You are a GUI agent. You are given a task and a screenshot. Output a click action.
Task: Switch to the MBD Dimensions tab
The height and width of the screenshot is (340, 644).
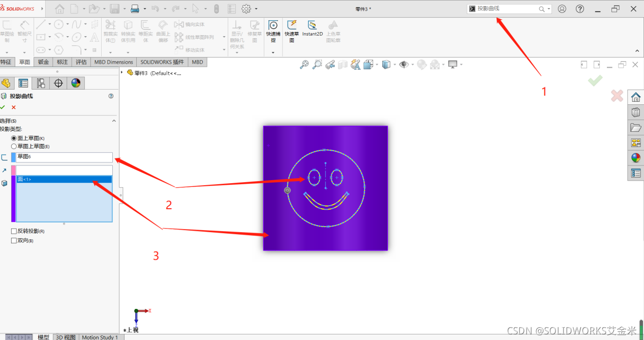pos(114,62)
